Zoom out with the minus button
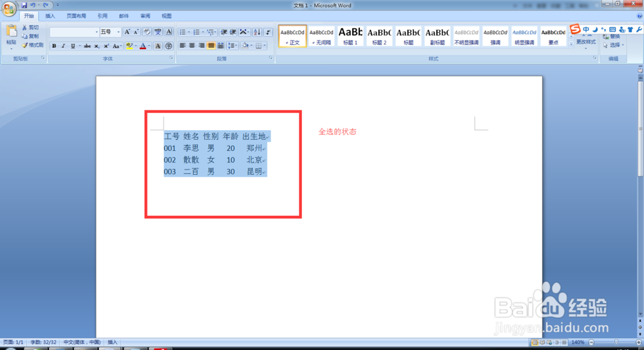This screenshot has width=644, height=350. pos(591,342)
